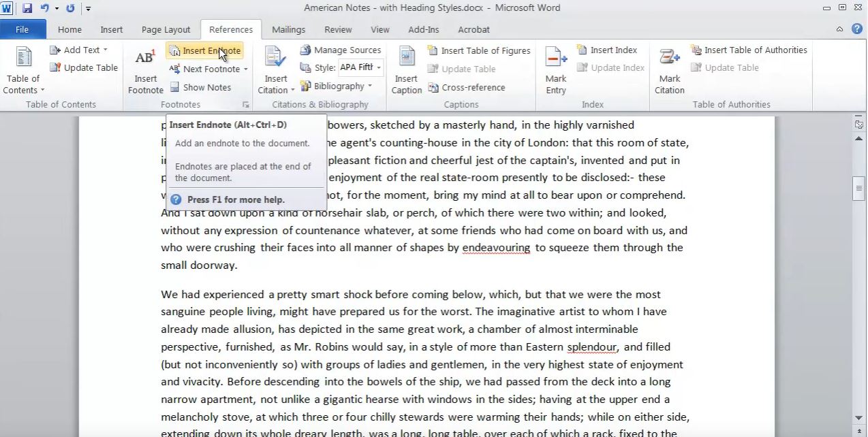The width and height of the screenshot is (868, 437).
Task: Insert a footnote with Insert Footnote button
Action: 145,71
